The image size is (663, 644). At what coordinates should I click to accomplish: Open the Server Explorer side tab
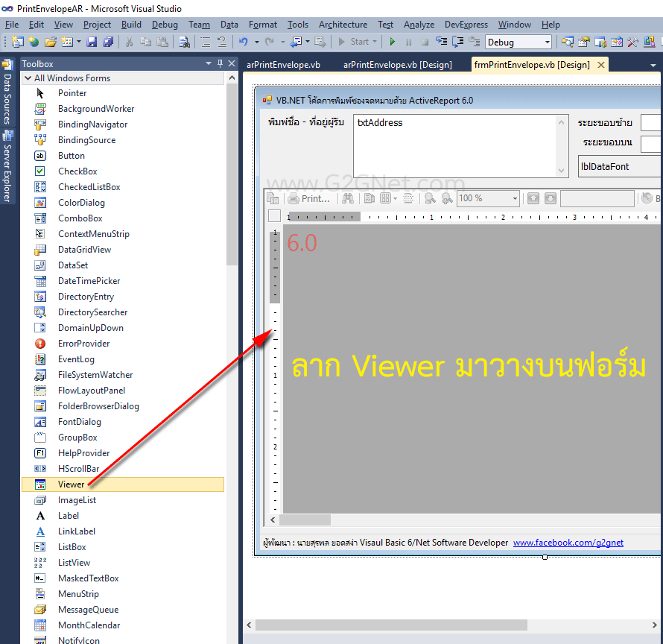[x=7, y=166]
